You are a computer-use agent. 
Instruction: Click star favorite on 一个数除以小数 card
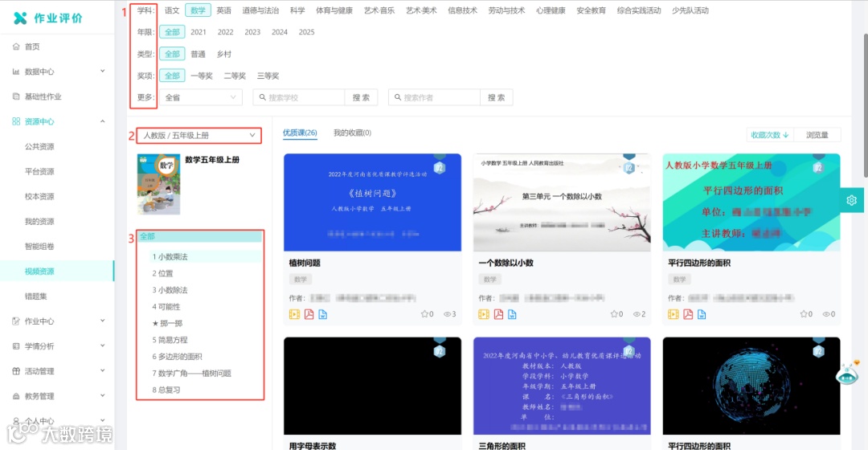pos(613,314)
